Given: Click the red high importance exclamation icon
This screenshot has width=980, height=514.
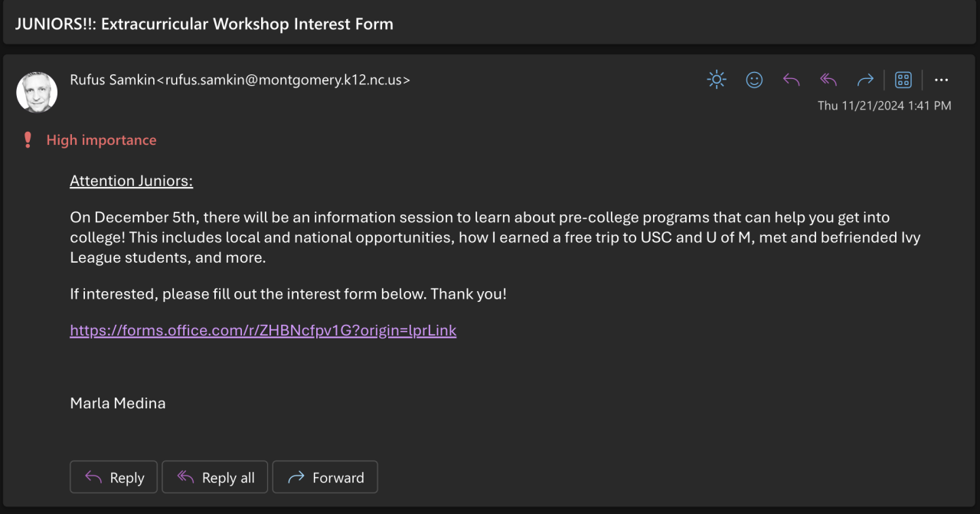Looking at the screenshot, I should [28, 140].
